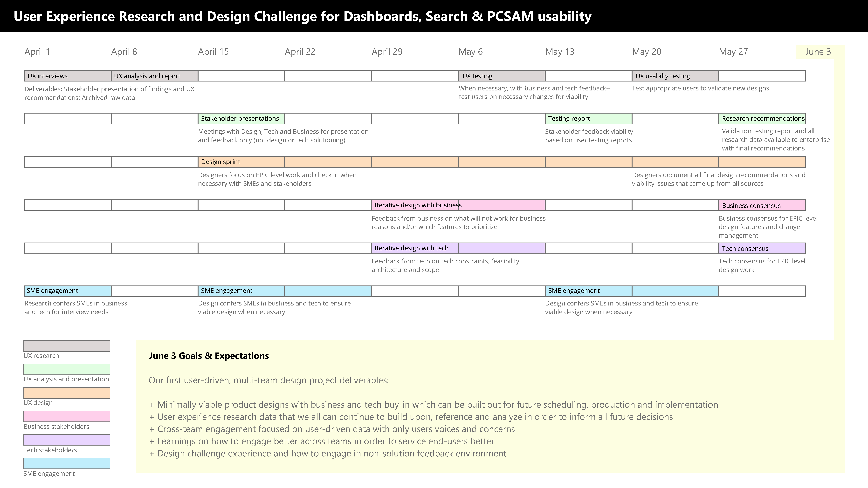Select the pink Business stakeholders swatch
Viewport: 868px width, 488px height.
67,417
